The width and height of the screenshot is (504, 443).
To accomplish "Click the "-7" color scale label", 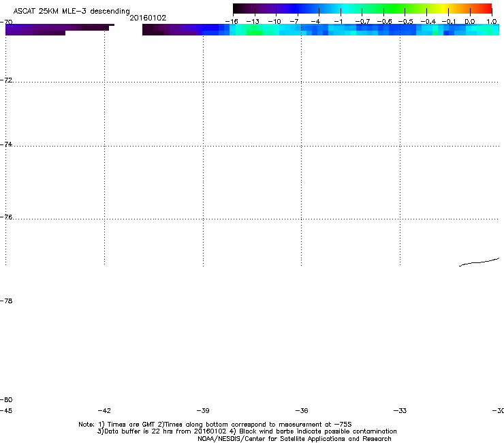I will (x=294, y=22).
